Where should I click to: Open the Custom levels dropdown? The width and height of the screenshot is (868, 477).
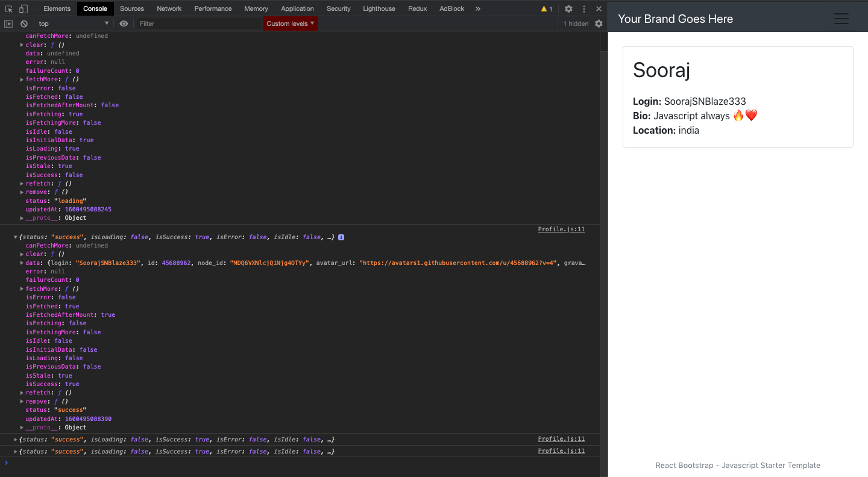click(x=290, y=23)
